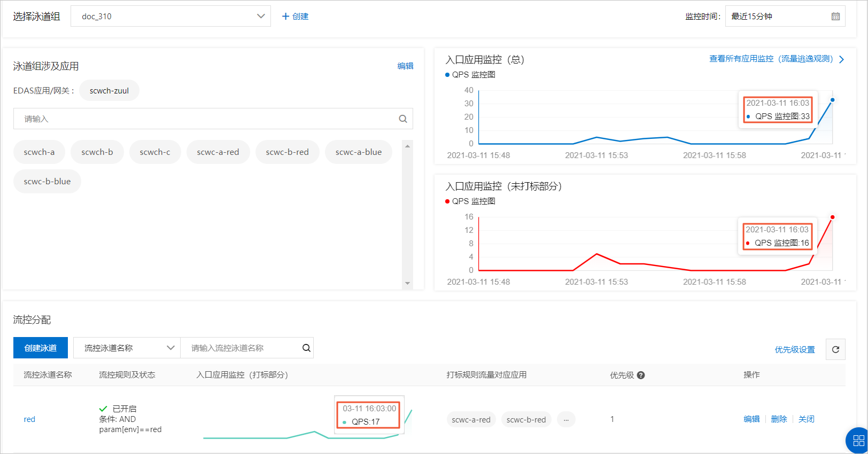Select the scwch-zuul gateway tag
The width and height of the screenshot is (868, 454).
109,91
